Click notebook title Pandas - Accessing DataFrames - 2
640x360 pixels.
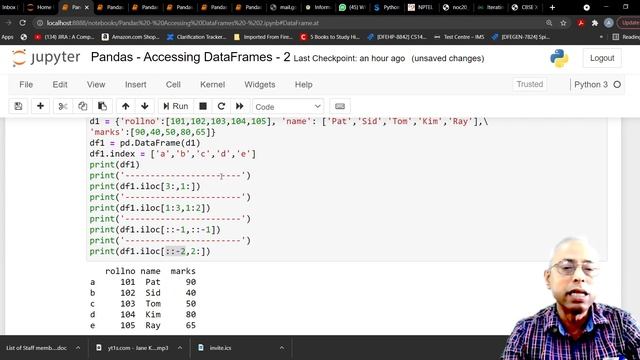[191, 57]
